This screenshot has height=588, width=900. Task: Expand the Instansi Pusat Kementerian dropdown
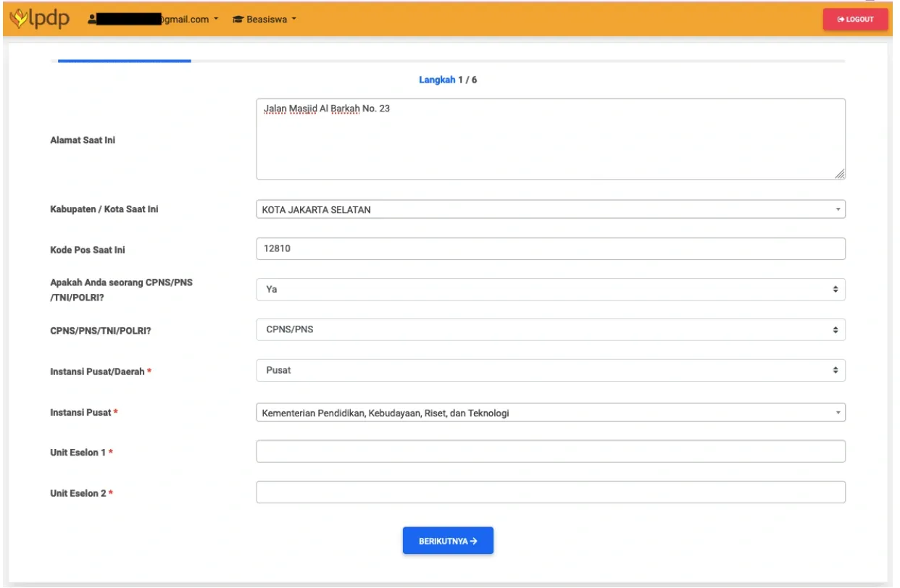coord(551,413)
